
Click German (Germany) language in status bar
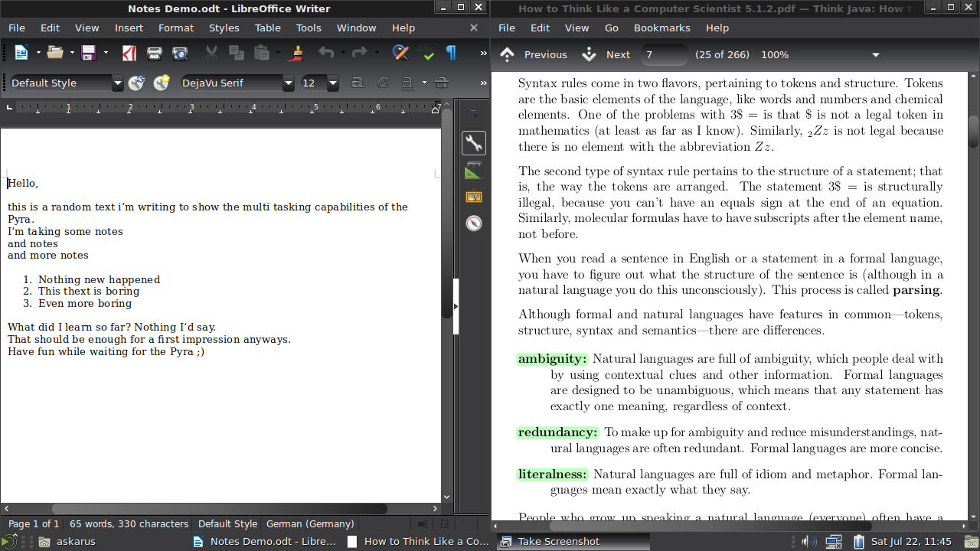[310, 524]
